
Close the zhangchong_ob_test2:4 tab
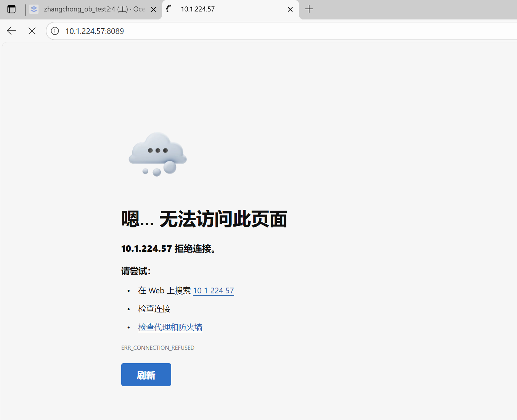click(x=154, y=10)
